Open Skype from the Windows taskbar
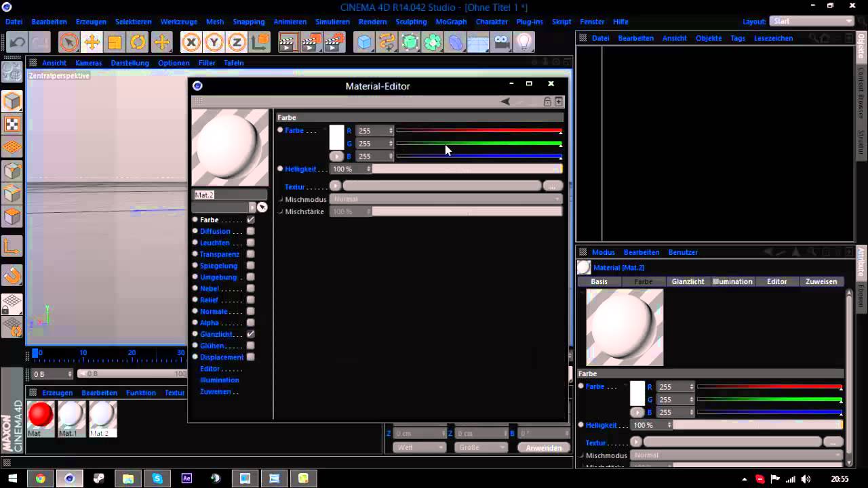The width and height of the screenshot is (868, 488). coord(157,479)
